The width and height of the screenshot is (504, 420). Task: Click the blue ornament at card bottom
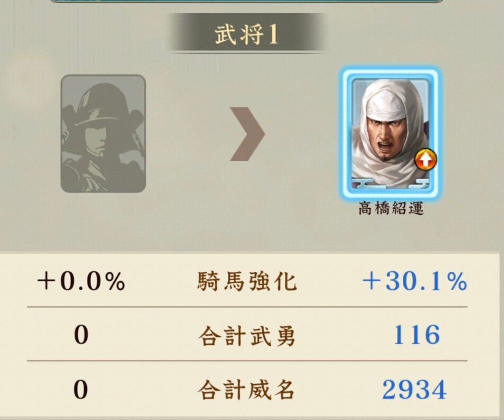[391, 184]
